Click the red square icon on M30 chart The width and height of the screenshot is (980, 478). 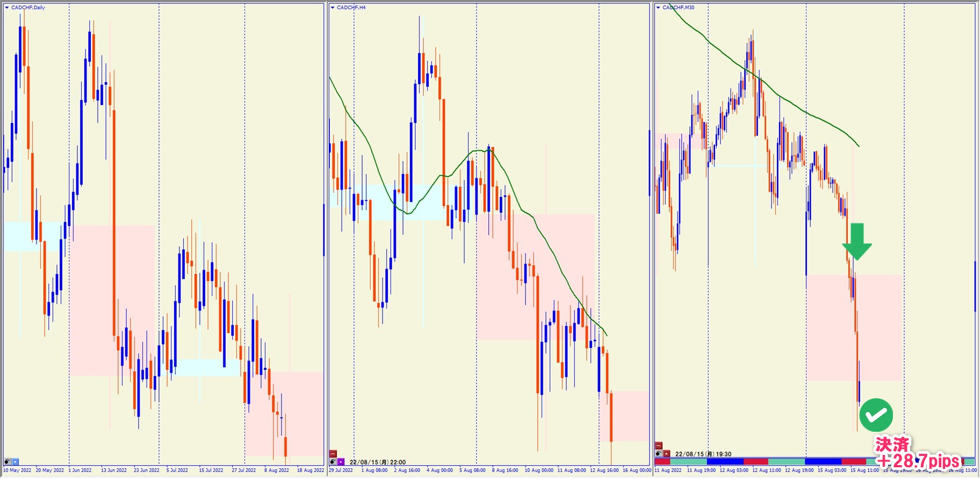(666, 453)
